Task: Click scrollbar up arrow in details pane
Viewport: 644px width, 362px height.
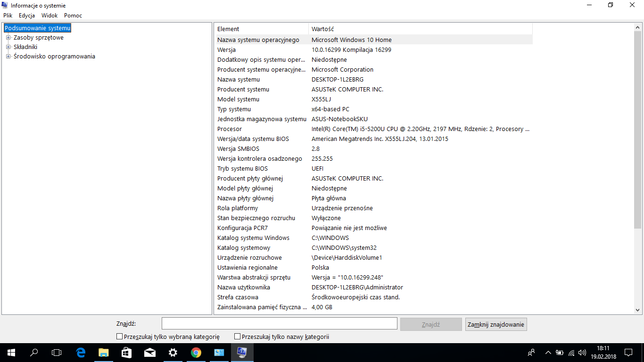Action: point(637,27)
